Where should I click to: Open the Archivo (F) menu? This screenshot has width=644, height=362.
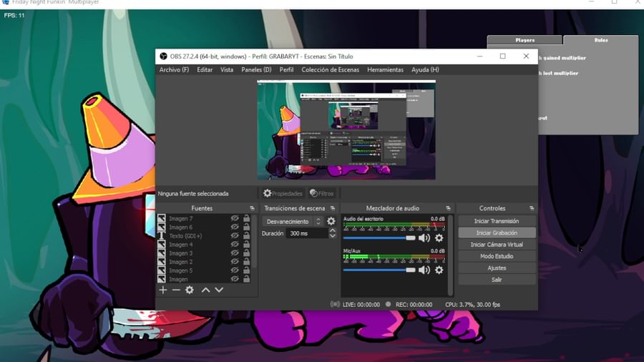pos(174,70)
